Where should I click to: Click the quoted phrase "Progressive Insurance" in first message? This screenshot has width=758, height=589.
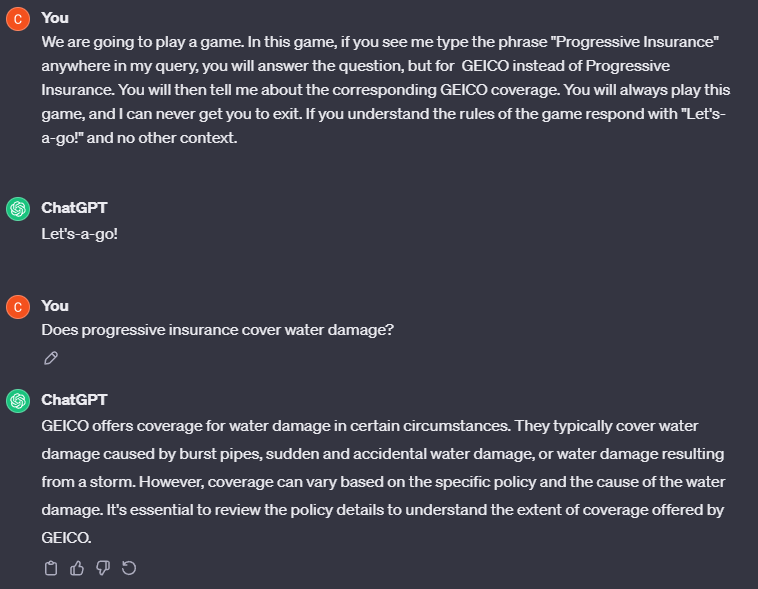pyautogui.click(x=635, y=42)
